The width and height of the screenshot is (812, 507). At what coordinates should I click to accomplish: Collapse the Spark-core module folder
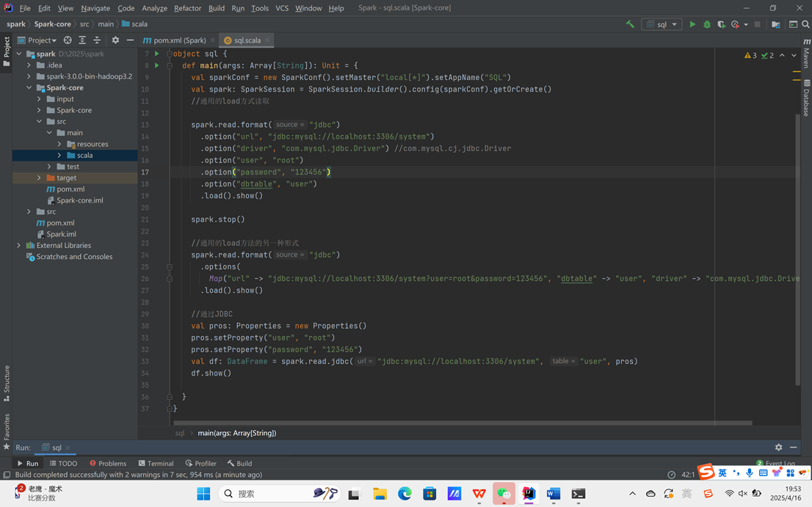point(29,87)
